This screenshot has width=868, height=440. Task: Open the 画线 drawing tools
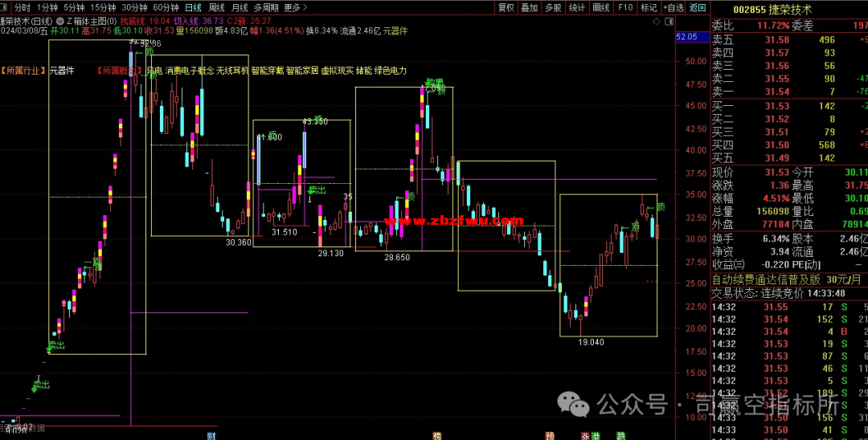tap(600, 7)
